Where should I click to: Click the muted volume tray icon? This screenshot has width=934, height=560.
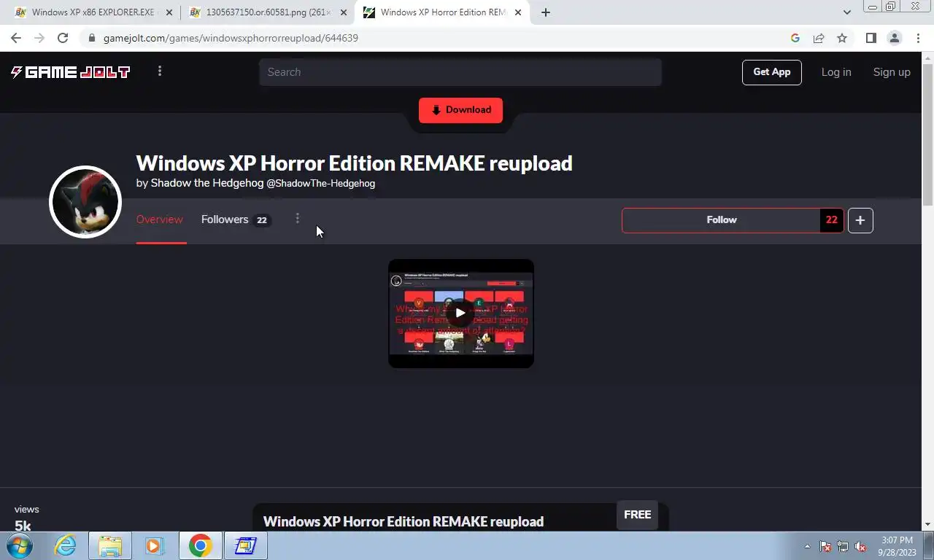point(860,546)
